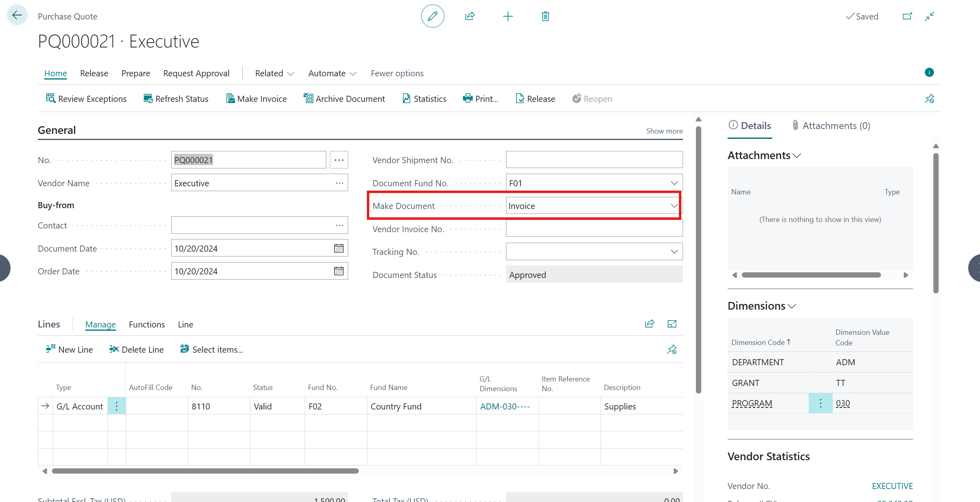Pin the Home action bar
This screenshot has height=502, width=980.
tap(929, 99)
